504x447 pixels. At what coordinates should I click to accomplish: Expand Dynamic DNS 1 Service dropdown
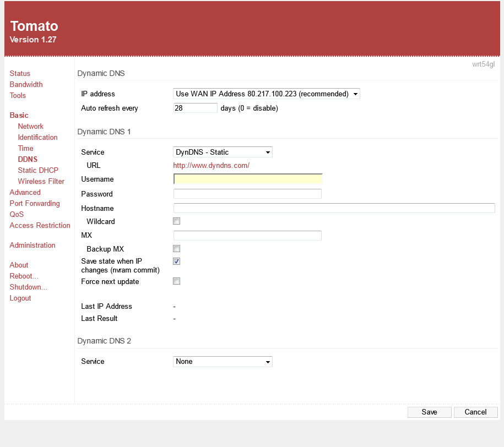pyautogui.click(x=223, y=152)
